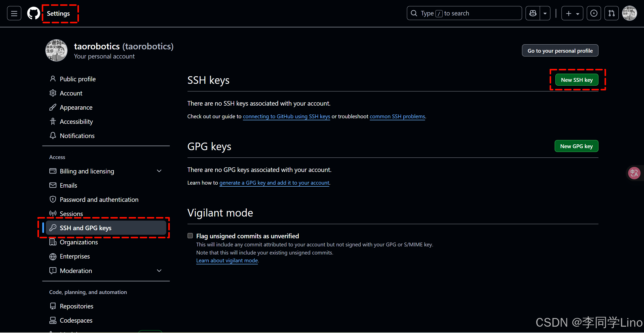Click the user avatar in top right
Viewport: 644px width, 333px height.
point(629,13)
